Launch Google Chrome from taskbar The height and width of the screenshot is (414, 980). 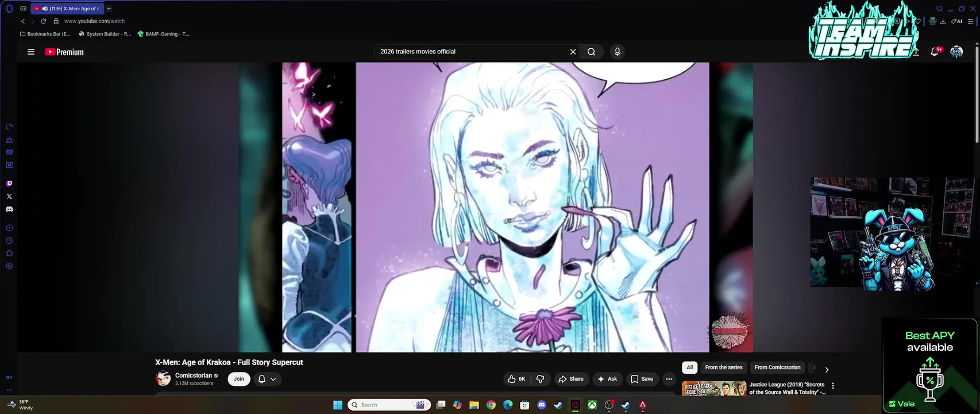click(491, 405)
